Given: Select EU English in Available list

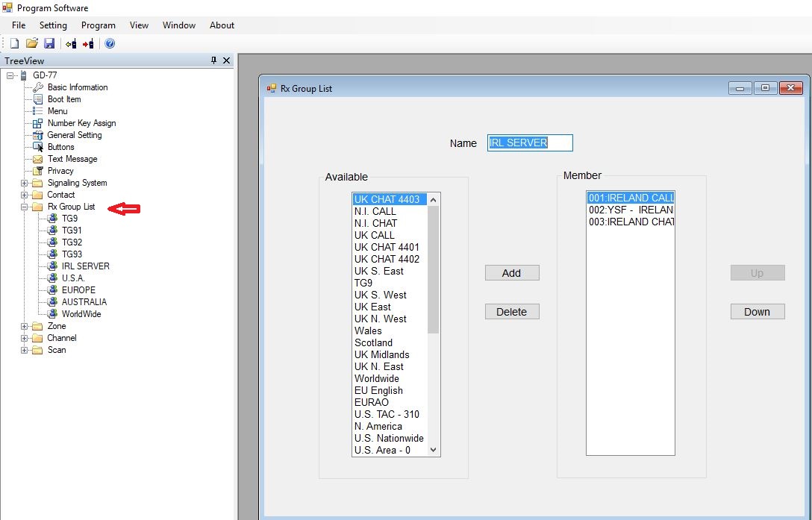Looking at the screenshot, I should (390, 390).
